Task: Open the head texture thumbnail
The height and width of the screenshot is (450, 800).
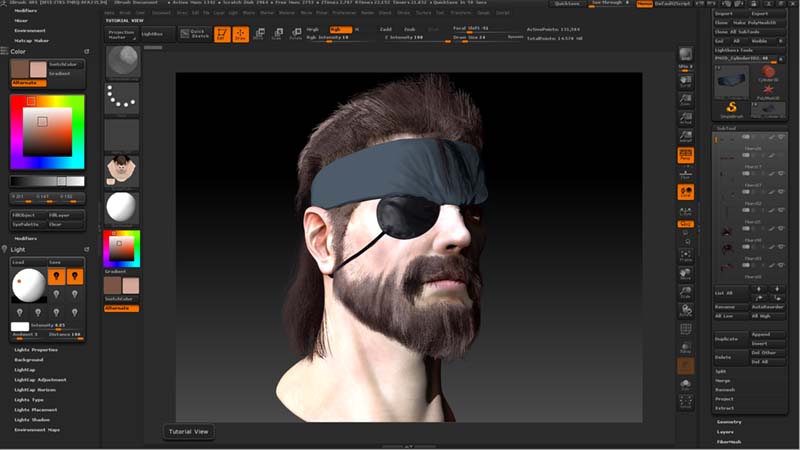Action: pos(122,170)
